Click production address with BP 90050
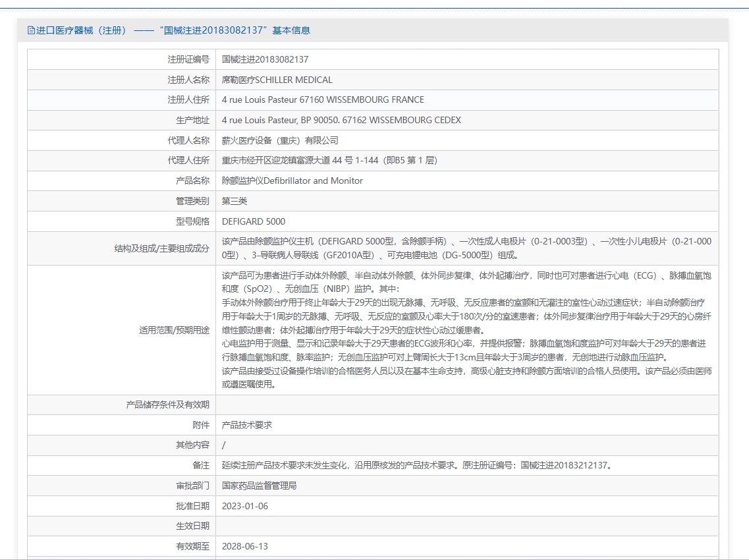The height and width of the screenshot is (560, 749). click(341, 121)
